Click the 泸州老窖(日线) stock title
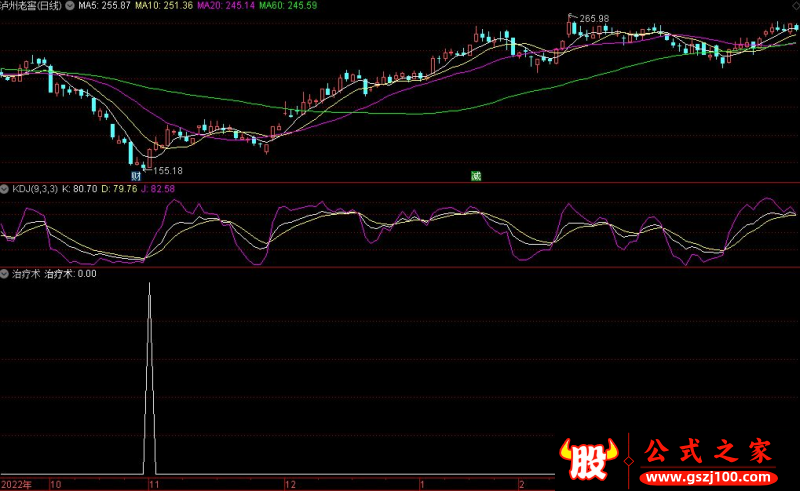This screenshot has width=800, height=491. (x=30, y=6)
